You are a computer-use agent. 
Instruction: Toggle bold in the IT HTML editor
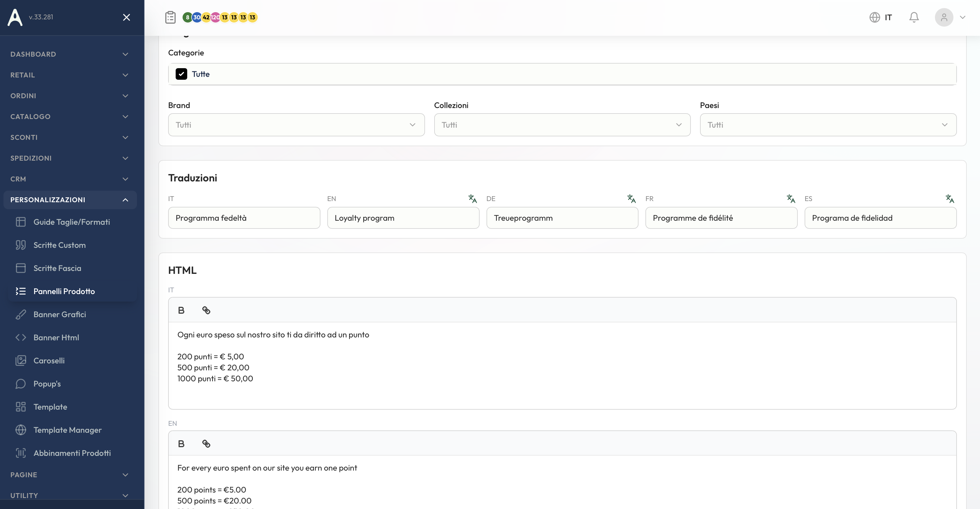click(x=181, y=311)
